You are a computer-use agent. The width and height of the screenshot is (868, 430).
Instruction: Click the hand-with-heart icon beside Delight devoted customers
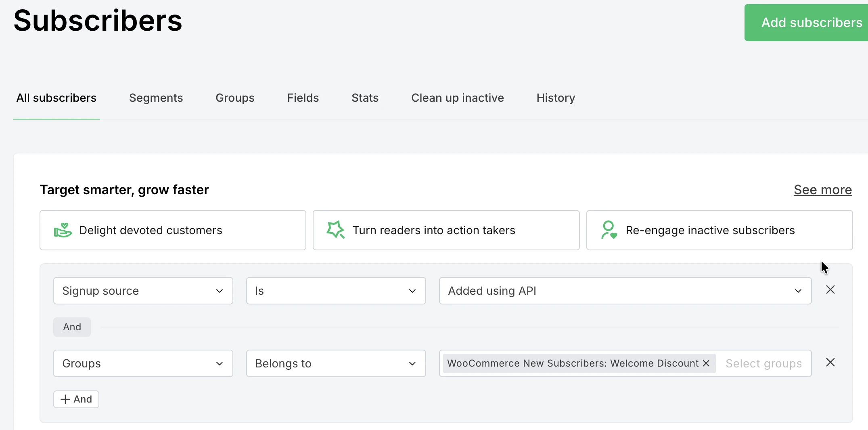[63, 230]
